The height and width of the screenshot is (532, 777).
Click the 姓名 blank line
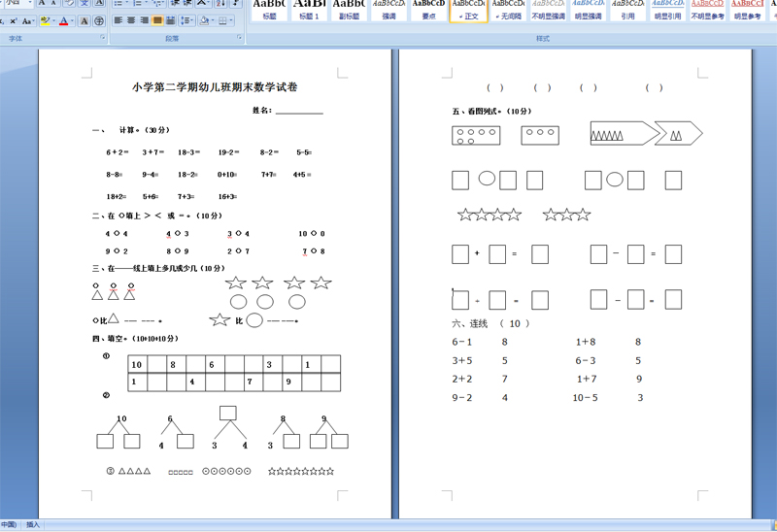(299, 112)
